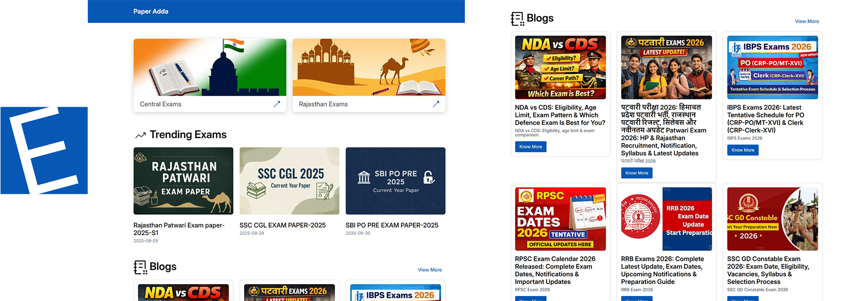This screenshot has width=868, height=301.
Task: Click the large blue E logo
Action: pyautogui.click(x=44, y=150)
